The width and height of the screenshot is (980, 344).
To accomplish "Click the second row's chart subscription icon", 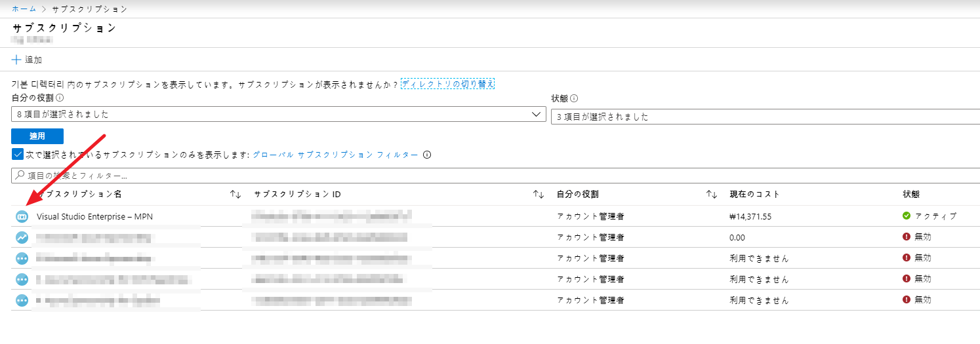I will (x=22, y=237).
